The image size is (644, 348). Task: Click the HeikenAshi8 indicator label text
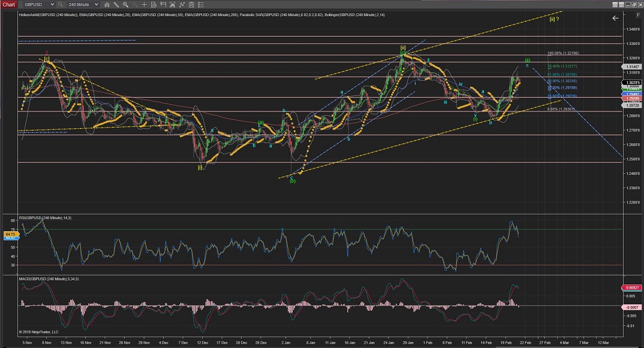click(30, 13)
